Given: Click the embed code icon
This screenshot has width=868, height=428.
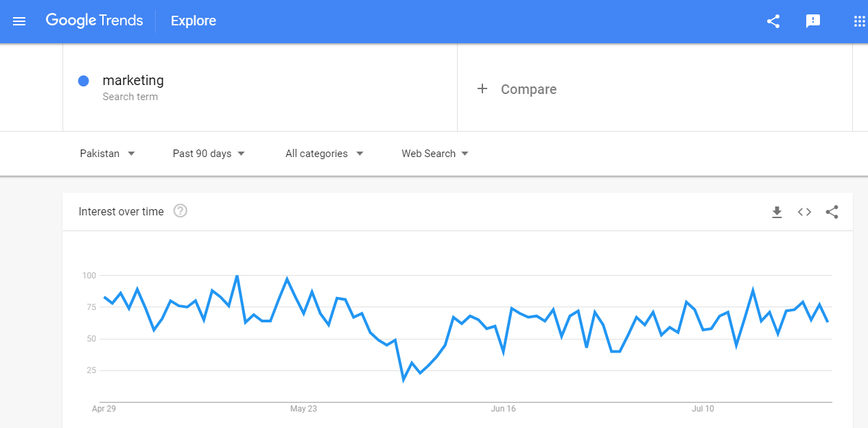Looking at the screenshot, I should click(x=804, y=212).
